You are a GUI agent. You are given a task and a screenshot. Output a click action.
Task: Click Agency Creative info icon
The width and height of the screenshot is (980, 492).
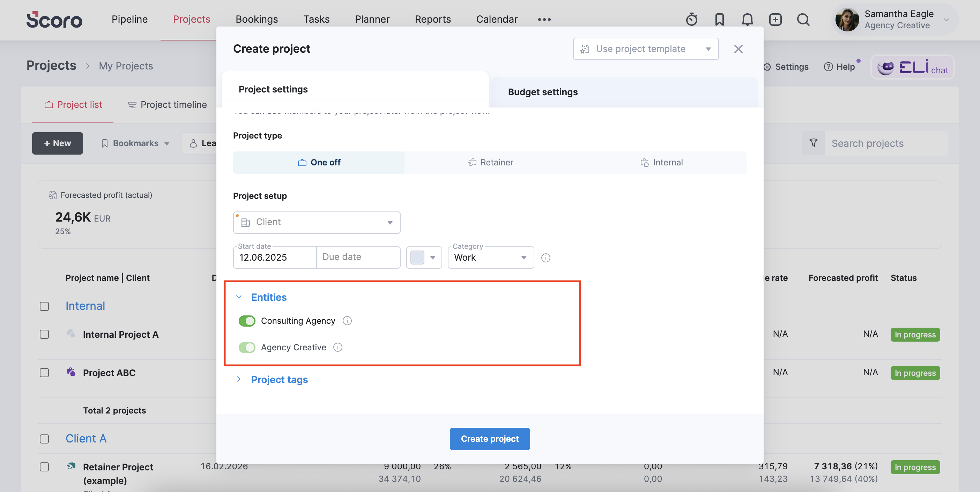tap(338, 347)
